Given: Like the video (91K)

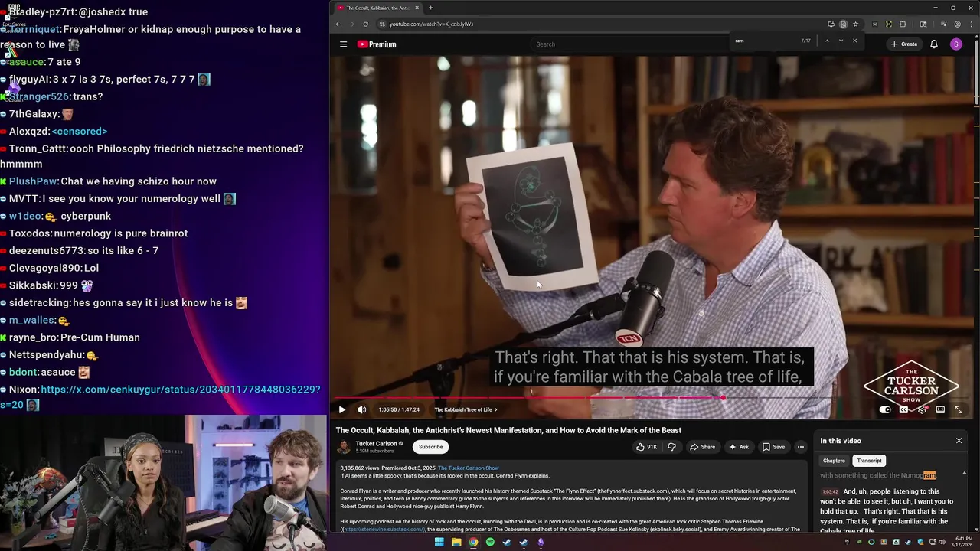Looking at the screenshot, I should (x=647, y=447).
